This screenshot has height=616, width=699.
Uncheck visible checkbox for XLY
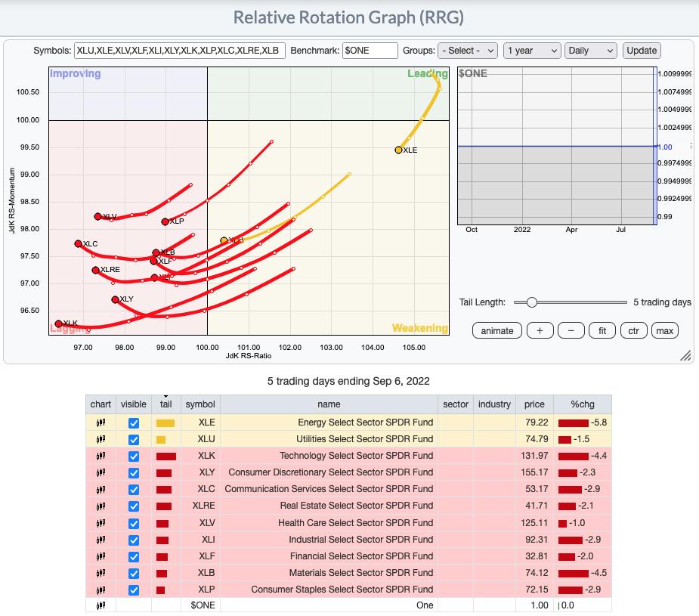click(133, 473)
